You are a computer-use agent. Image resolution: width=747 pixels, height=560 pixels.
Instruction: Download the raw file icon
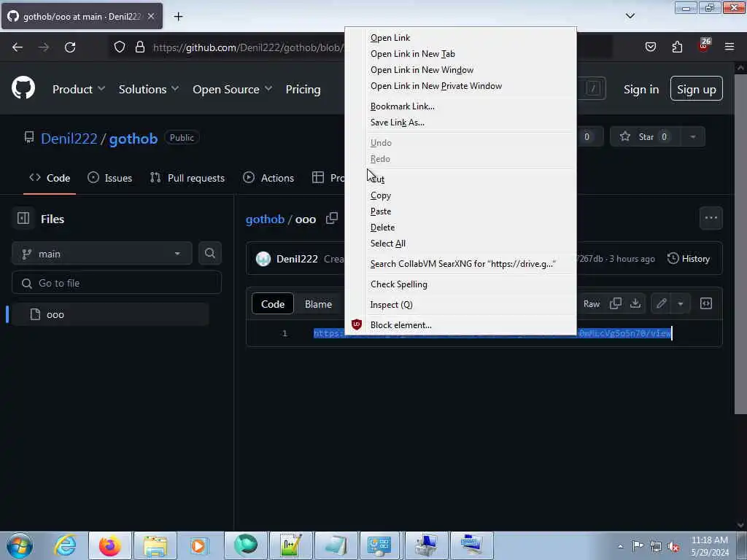pyautogui.click(x=635, y=303)
